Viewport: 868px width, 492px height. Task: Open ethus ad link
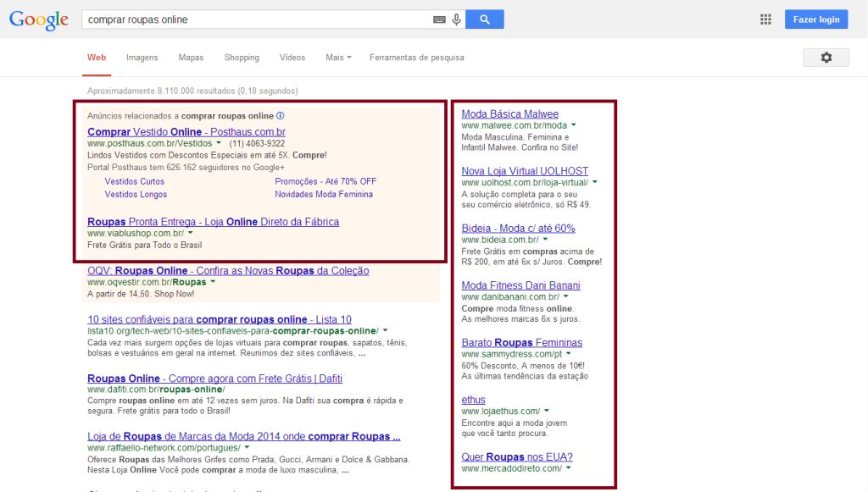473,400
